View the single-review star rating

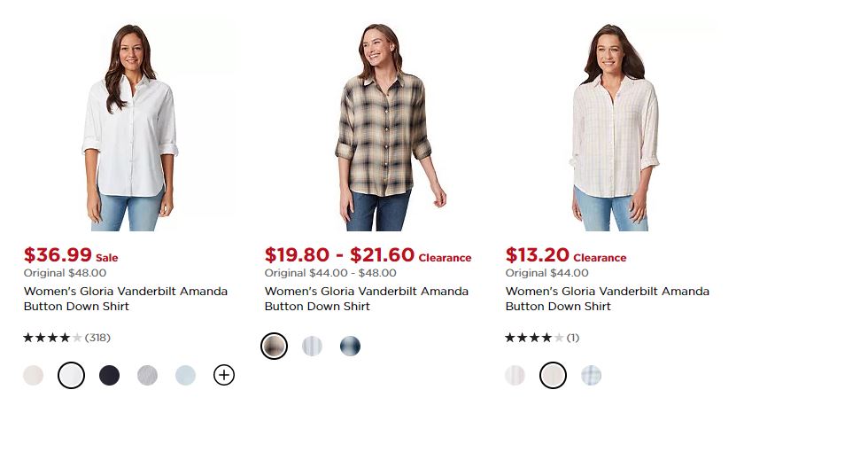click(x=541, y=338)
